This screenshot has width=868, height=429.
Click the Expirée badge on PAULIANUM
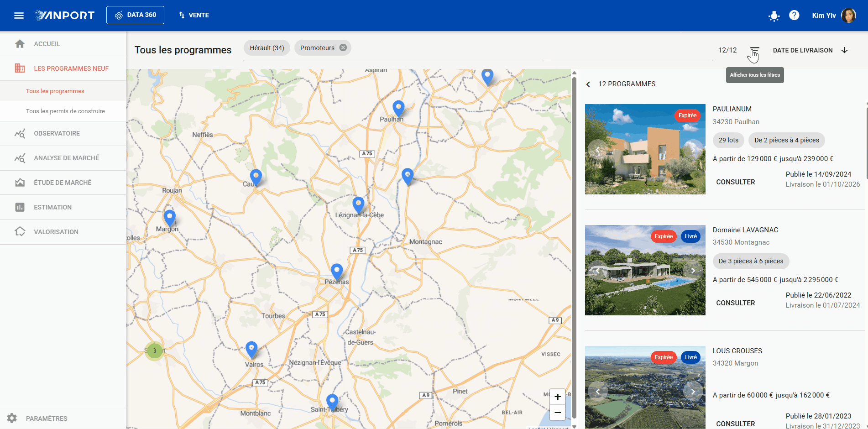click(x=687, y=115)
